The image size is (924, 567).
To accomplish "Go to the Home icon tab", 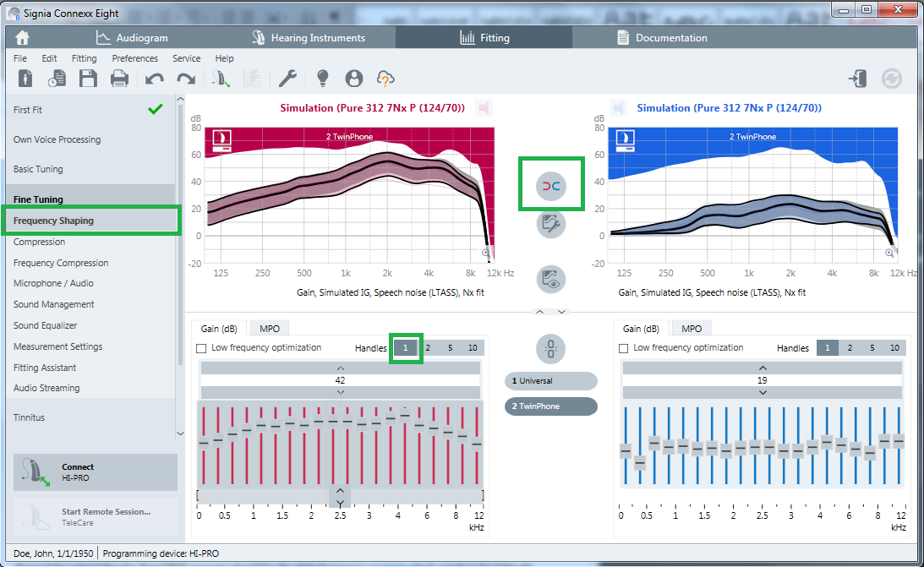I will point(22,38).
